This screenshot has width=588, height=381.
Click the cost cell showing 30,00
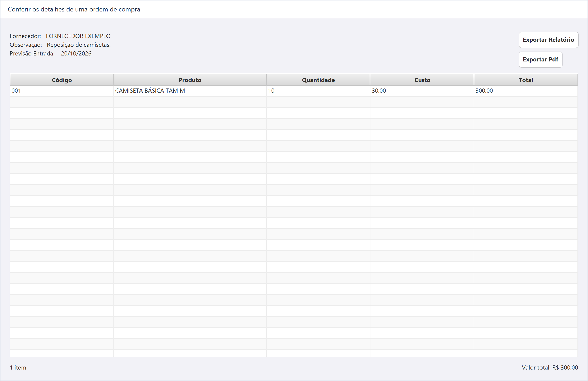[422, 91]
